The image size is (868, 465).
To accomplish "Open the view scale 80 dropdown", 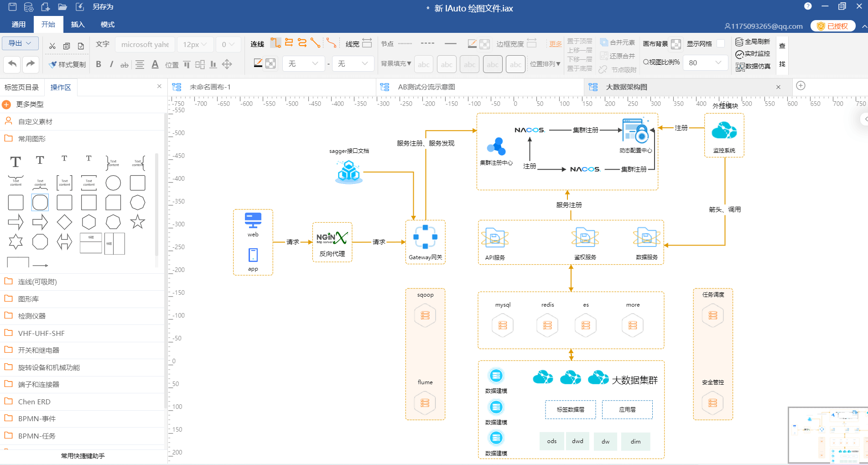I will 705,63.
